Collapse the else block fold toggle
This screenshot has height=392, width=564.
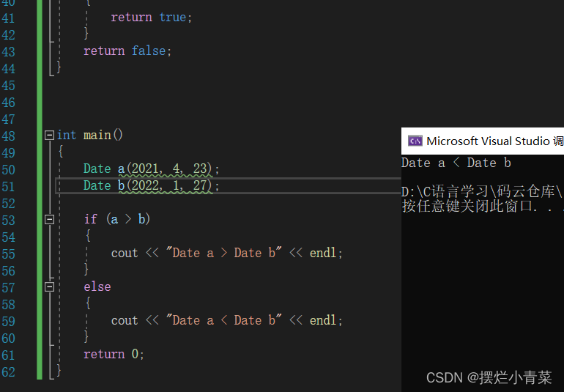coord(49,287)
